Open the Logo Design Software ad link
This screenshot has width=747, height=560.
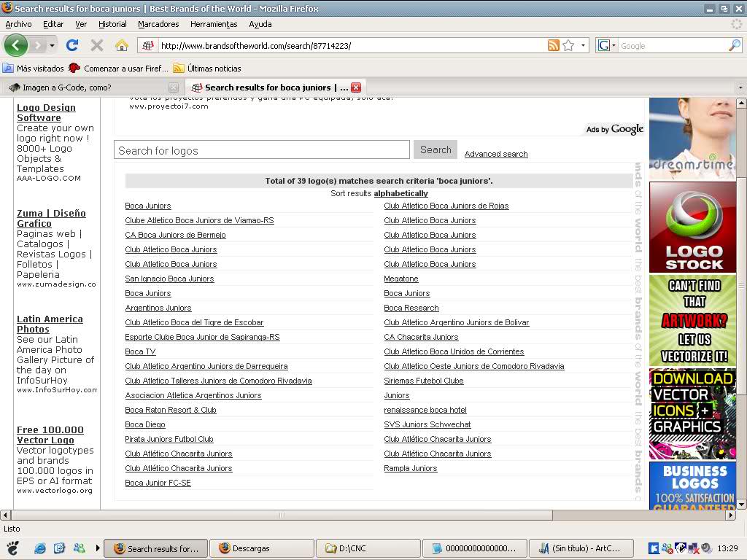[x=46, y=113]
